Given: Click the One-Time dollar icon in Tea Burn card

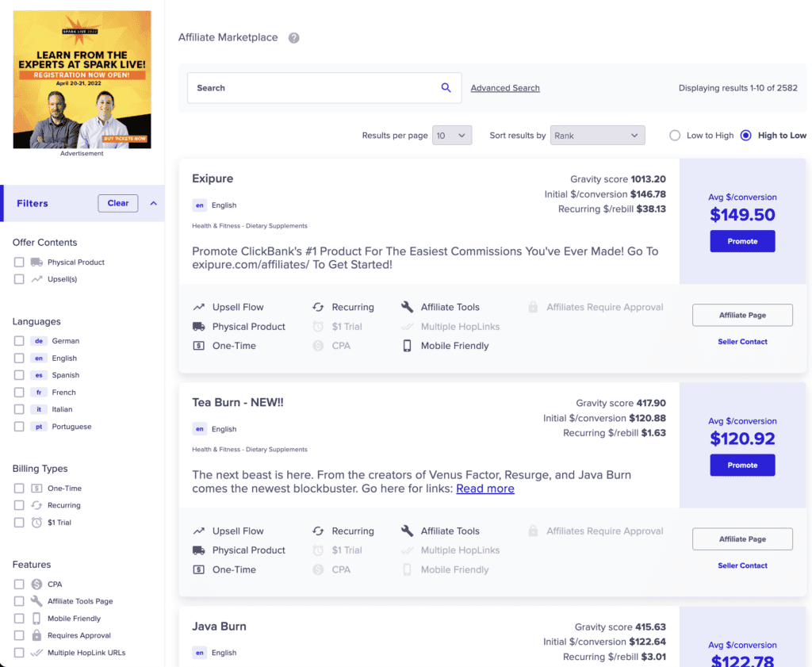Looking at the screenshot, I should tap(199, 569).
